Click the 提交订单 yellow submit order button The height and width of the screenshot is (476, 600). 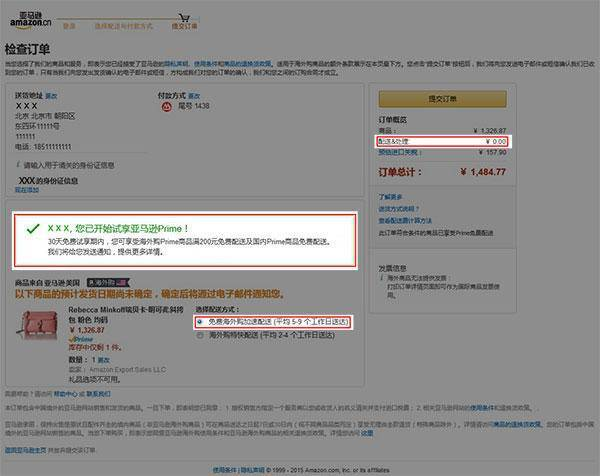point(443,99)
